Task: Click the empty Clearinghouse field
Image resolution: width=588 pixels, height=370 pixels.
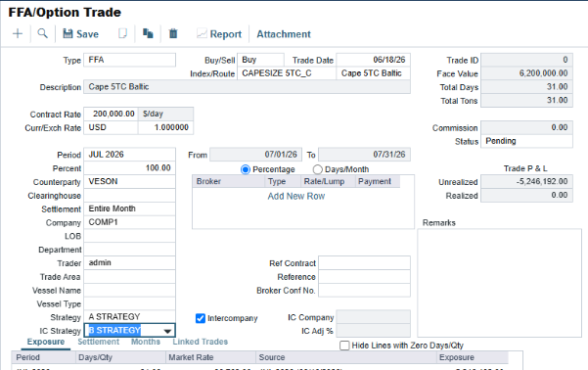Action: [129, 195]
